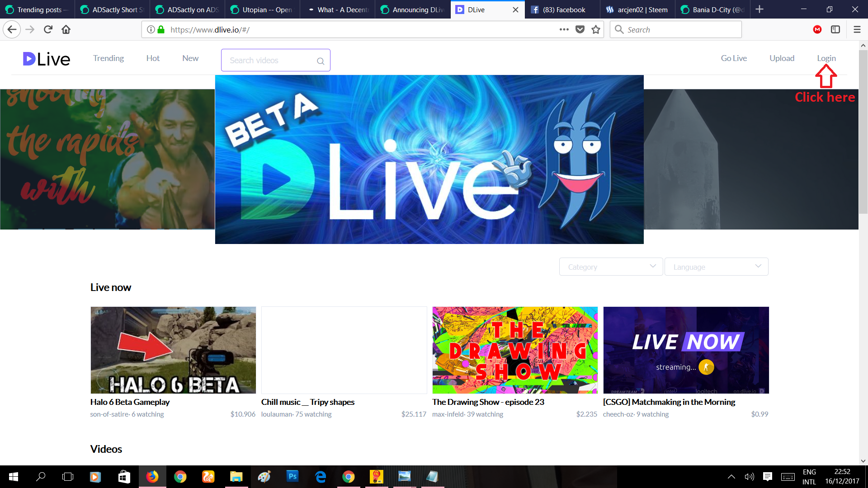This screenshot has height=488, width=868.
Task: Click the Go Live link
Action: (734, 58)
